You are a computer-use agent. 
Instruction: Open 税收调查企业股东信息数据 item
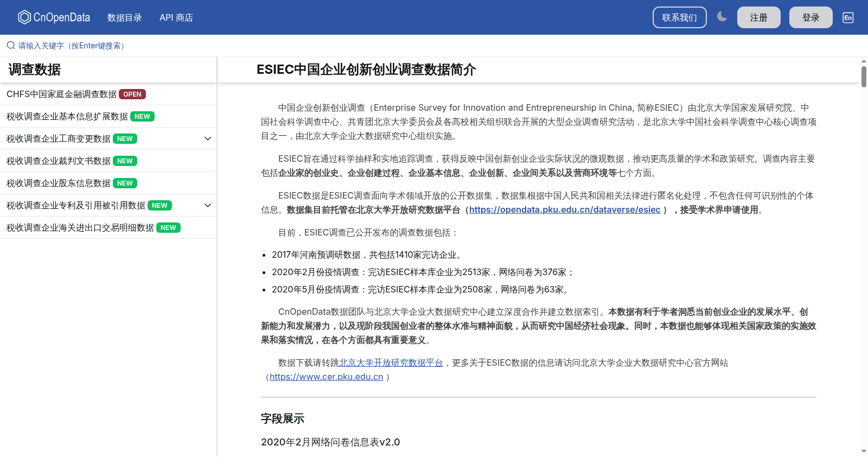tap(108, 183)
